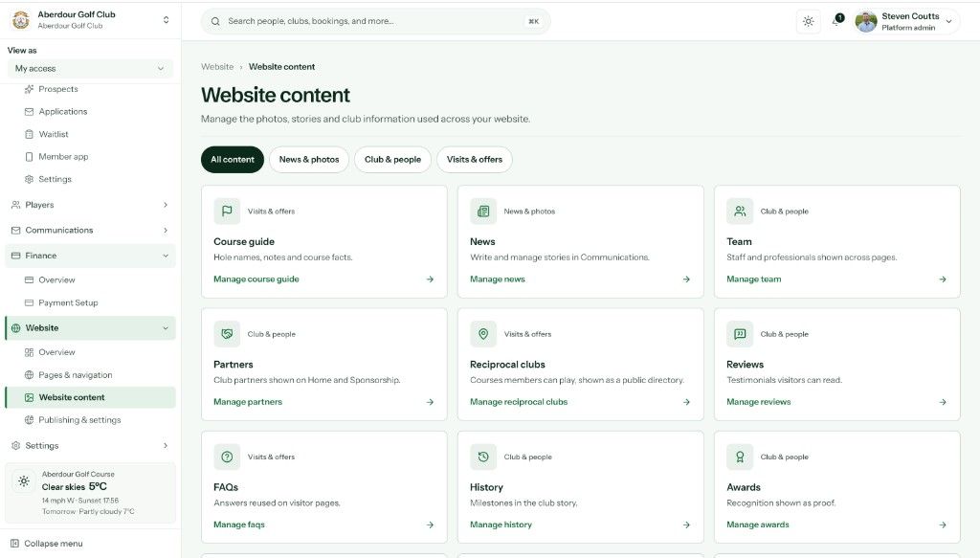Click the Reciprocal clubs map pin icon
This screenshot has width=980, height=558.
[483, 334]
